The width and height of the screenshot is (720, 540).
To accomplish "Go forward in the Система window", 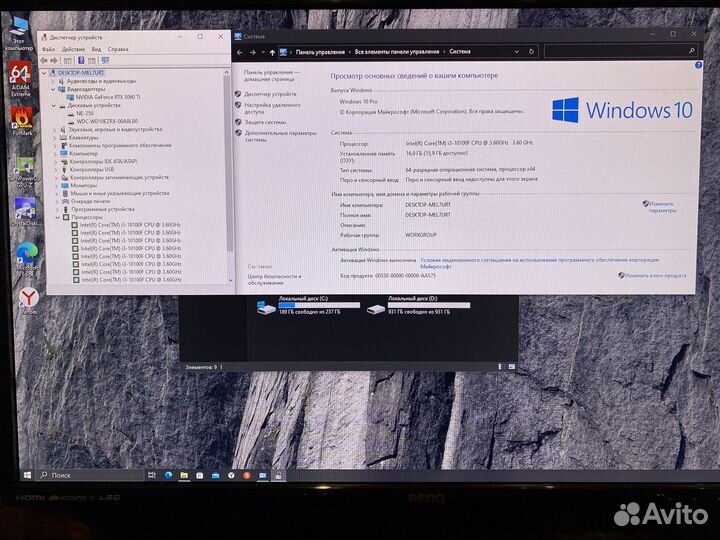I will point(253,52).
